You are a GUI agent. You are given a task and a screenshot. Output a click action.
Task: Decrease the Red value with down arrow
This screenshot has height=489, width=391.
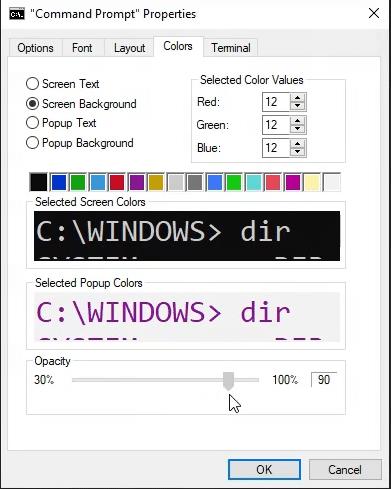pyautogui.click(x=298, y=106)
